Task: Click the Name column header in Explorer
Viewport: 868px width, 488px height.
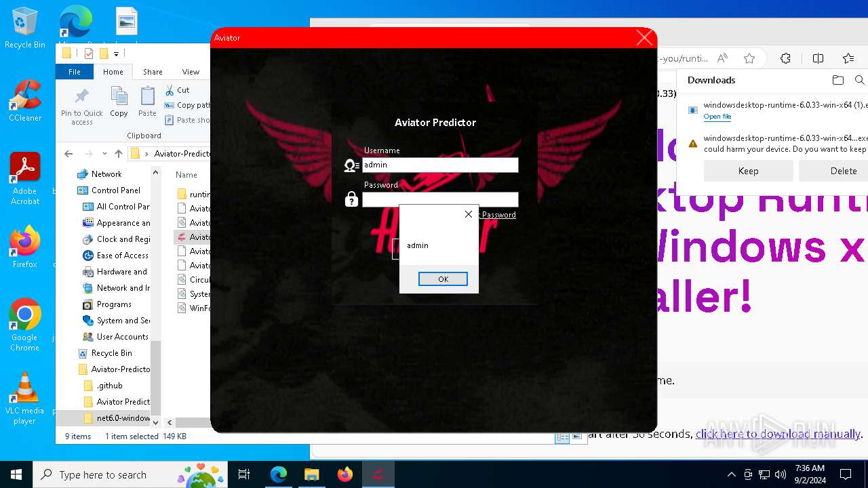Action: click(x=186, y=175)
